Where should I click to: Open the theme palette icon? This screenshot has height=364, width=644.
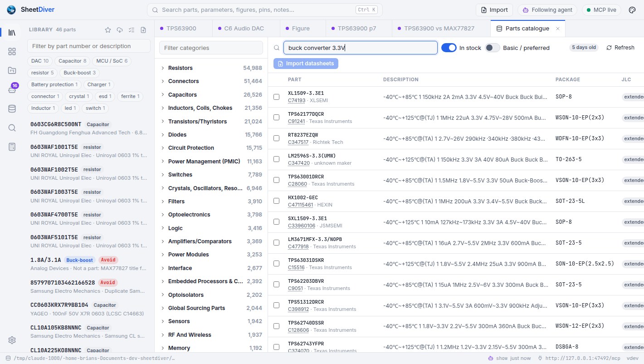tap(632, 10)
